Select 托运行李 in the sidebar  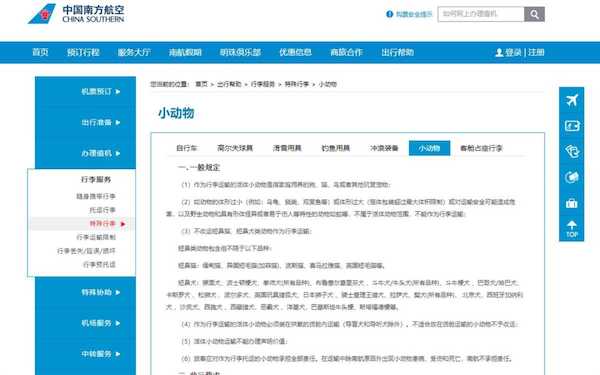point(103,210)
